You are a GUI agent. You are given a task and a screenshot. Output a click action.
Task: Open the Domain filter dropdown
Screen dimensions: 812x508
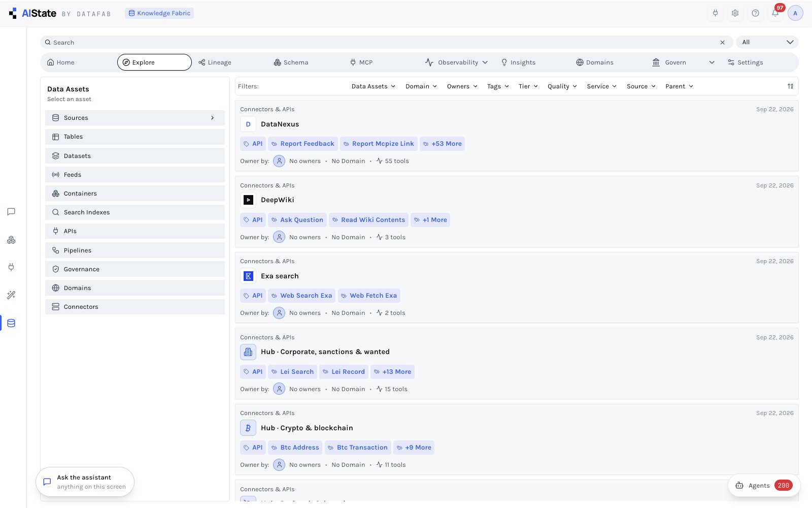point(421,86)
